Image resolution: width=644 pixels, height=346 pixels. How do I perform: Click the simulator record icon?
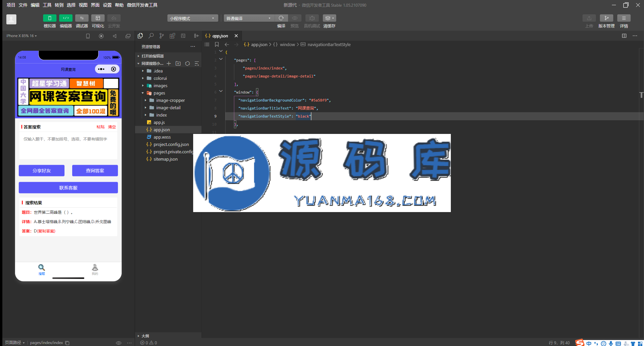(x=101, y=36)
